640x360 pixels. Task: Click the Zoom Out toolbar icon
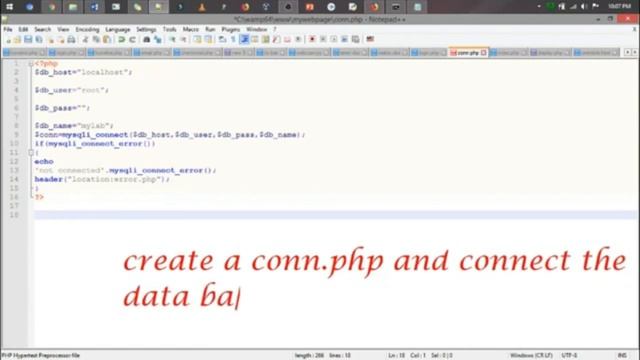183,40
